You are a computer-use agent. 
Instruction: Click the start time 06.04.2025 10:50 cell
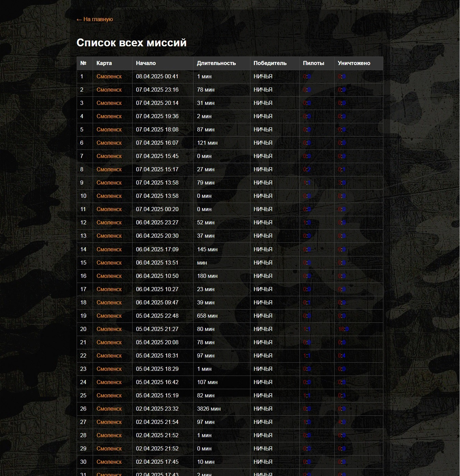157,276
